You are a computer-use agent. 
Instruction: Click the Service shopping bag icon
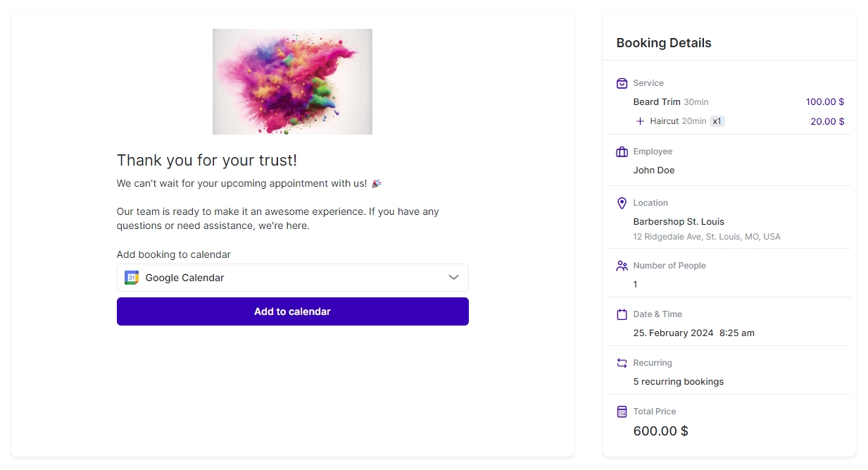pyautogui.click(x=622, y=83)
